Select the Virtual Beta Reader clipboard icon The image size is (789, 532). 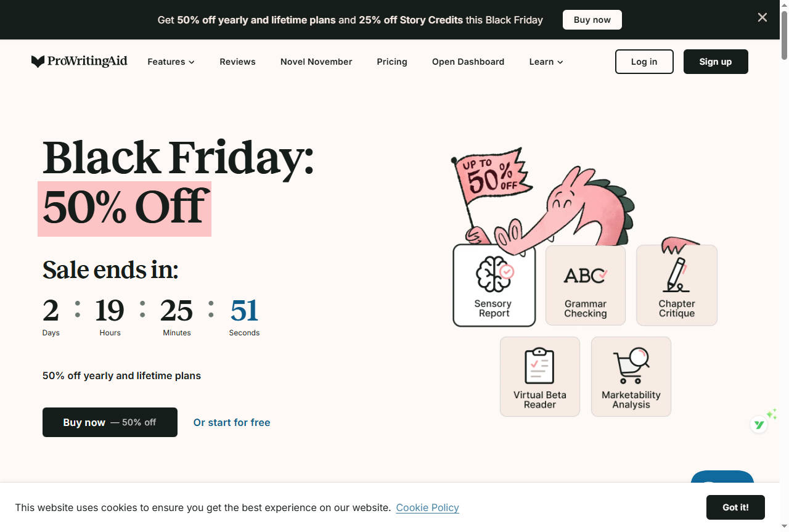(x=539, y=366)
